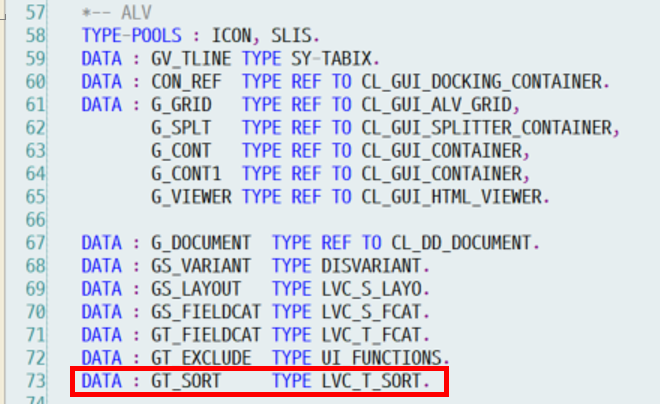
Task: Click the DISVARIANT type name
Action: 371,266
